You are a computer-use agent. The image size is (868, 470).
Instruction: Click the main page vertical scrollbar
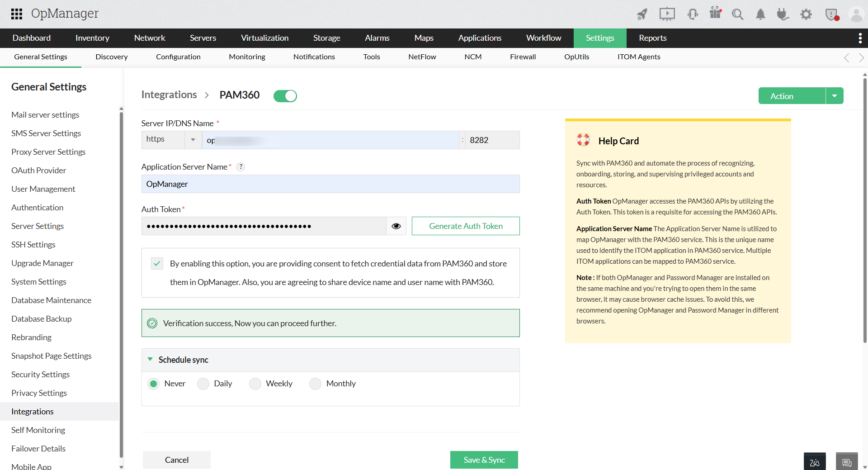click(x=865, y=210)
